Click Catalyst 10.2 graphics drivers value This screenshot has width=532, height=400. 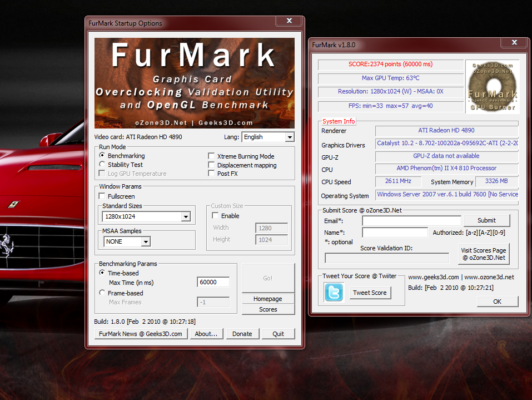coord(448,144)
